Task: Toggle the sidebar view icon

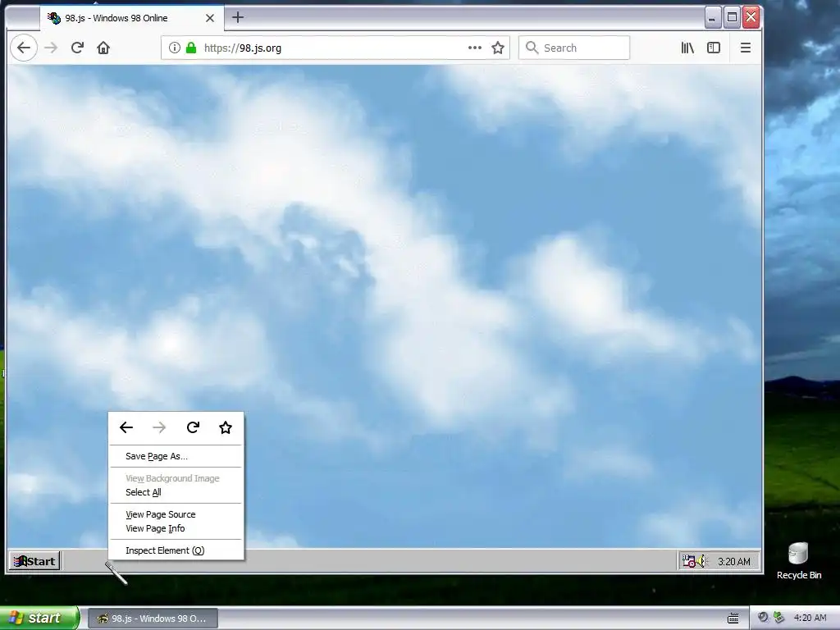Action: (714, 48)
